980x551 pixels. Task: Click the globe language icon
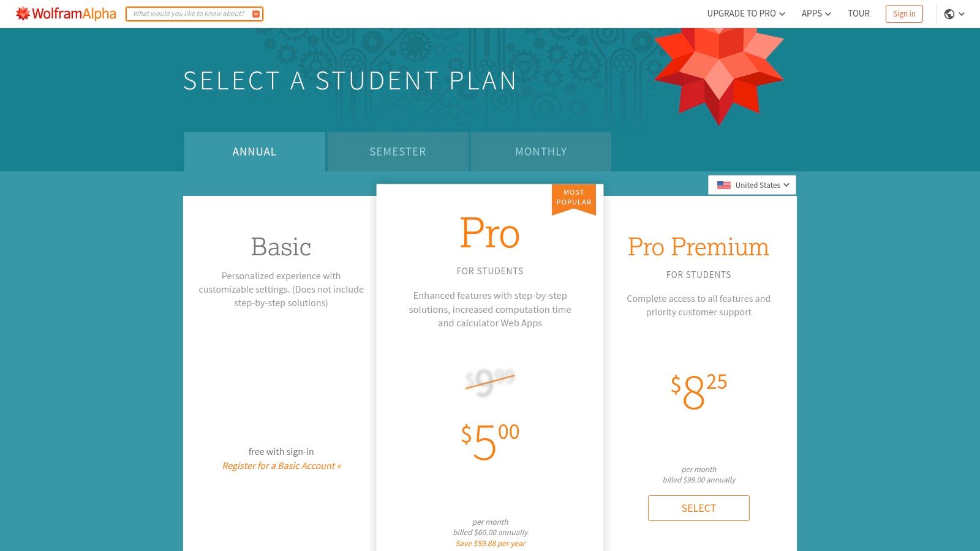[x=949, y=14]
